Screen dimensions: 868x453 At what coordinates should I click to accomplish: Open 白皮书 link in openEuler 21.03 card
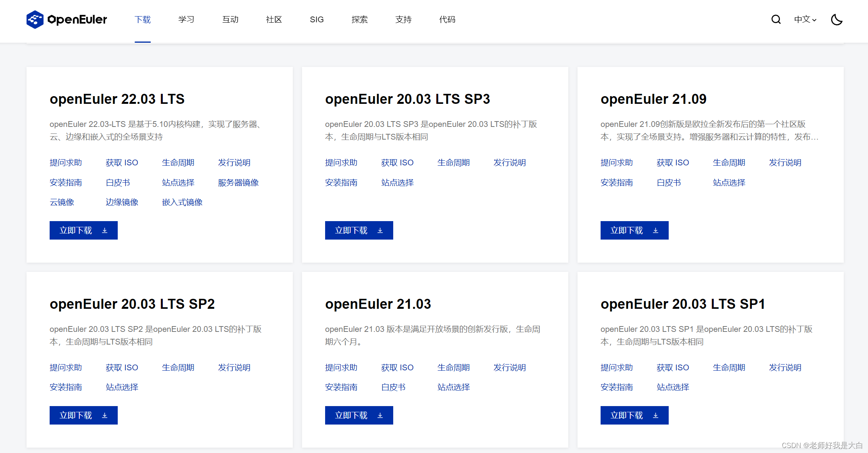coord(393,387)
